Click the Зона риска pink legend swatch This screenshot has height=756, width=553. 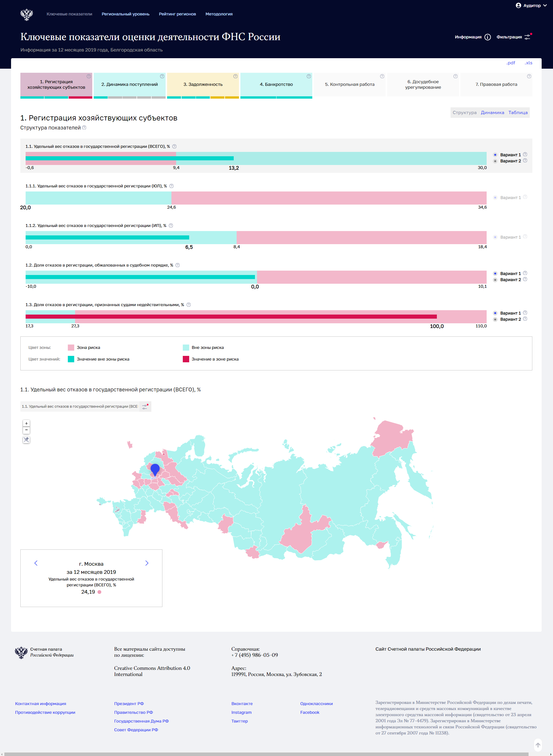click(71, 347)
